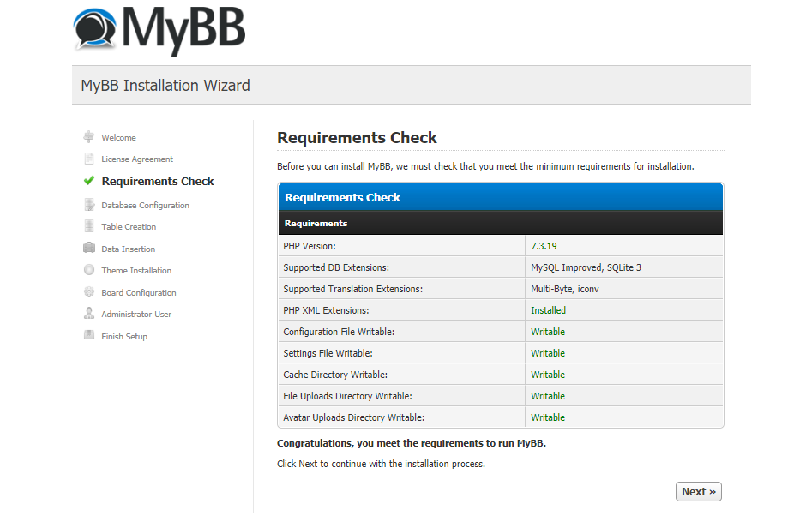Click the green checkmark beside Requirements Check
This screenshot has width=812, height=522.
tap(89, 181)
